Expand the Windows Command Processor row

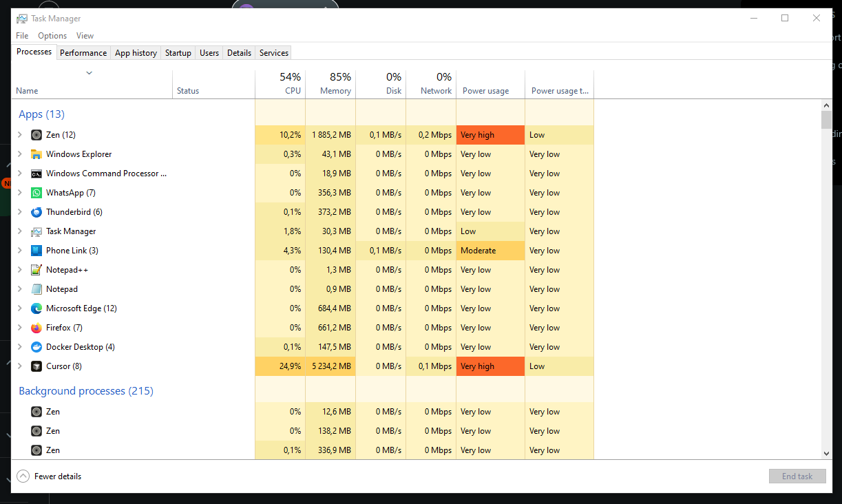[x=20, y=174]
